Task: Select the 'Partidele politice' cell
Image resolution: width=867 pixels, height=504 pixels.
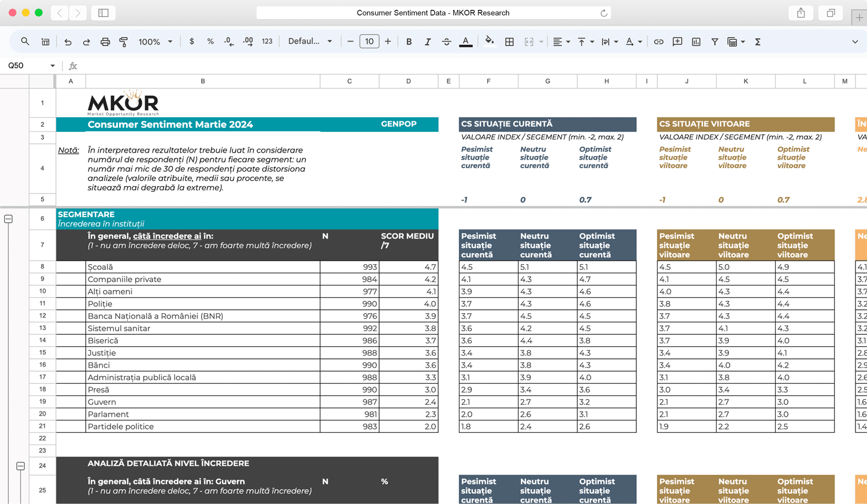Action: 203,427
